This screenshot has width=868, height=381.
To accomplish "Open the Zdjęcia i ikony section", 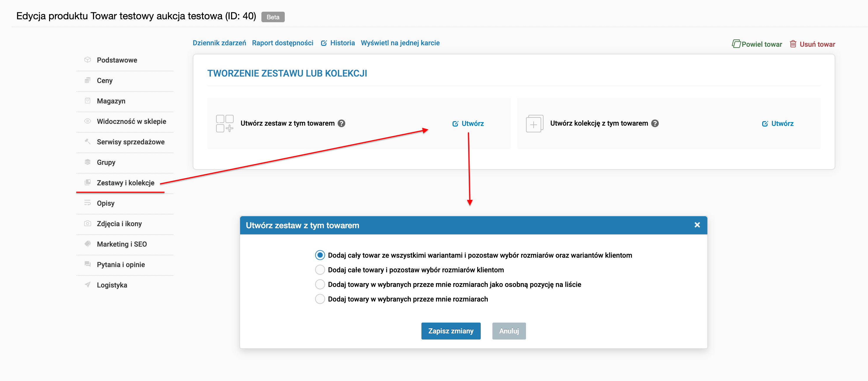I will pyautogui.click(x=119, y=224).
